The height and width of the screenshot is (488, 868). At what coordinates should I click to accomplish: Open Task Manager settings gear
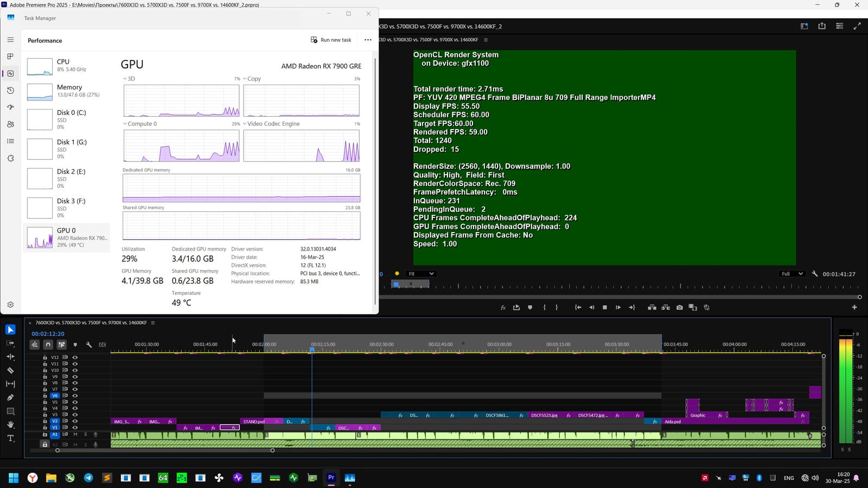pos(10,305)
